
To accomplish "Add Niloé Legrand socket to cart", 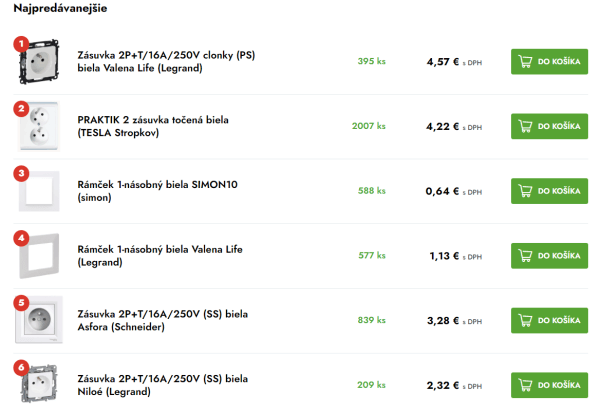I will click(549, 385).
